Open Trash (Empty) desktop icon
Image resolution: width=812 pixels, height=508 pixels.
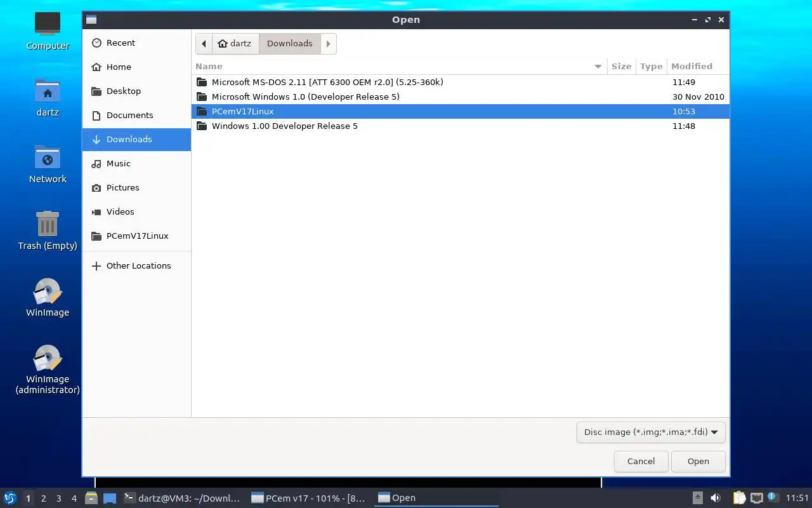pos(48,231)
